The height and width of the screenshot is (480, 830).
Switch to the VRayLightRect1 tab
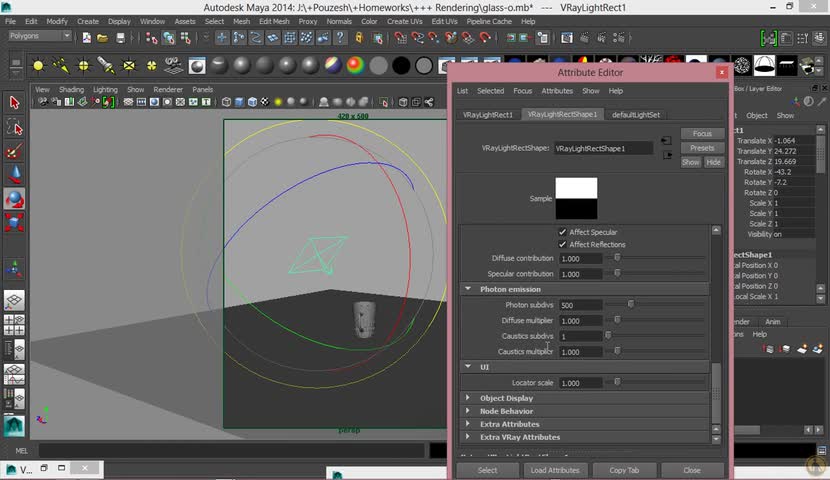coord(488,115)
